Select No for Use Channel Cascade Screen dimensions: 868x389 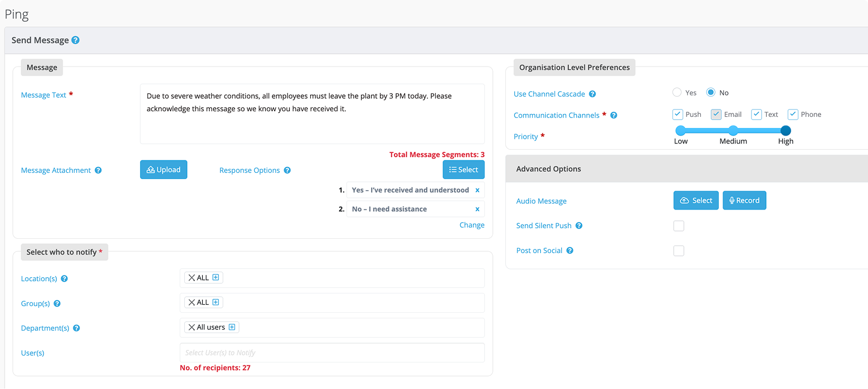711,93
